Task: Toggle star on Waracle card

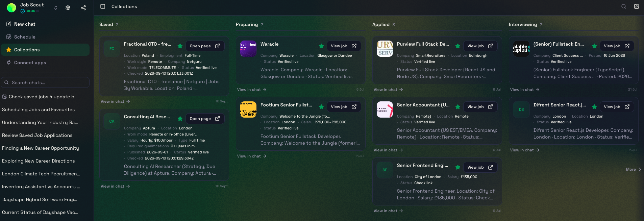Action: pos(321,46)
